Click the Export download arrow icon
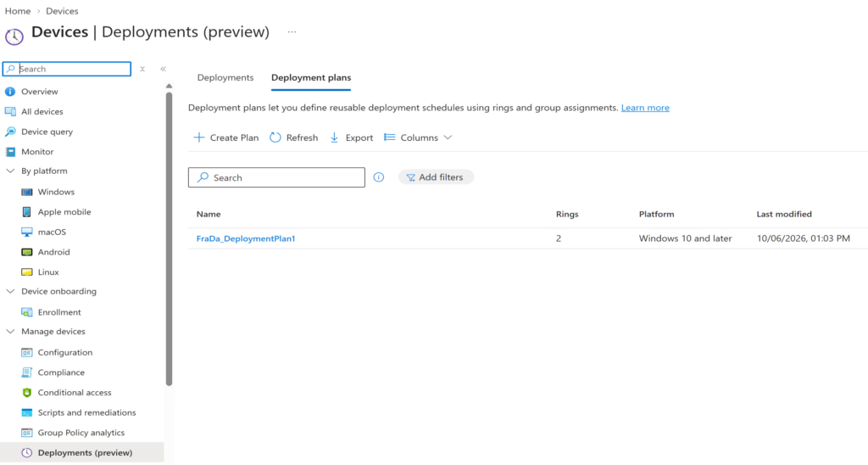868x465 pixels. pyautogui.click(x=334, y=137)
